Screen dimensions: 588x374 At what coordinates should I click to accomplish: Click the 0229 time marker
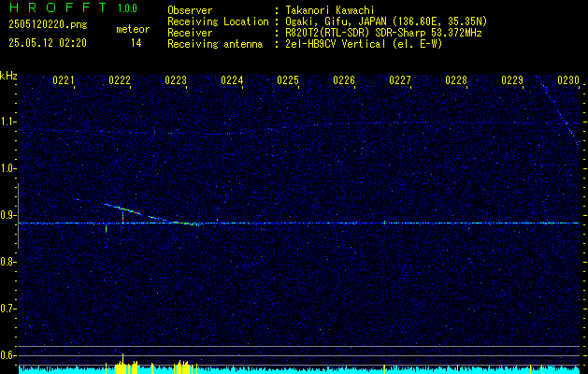click(x=512, y=80)
